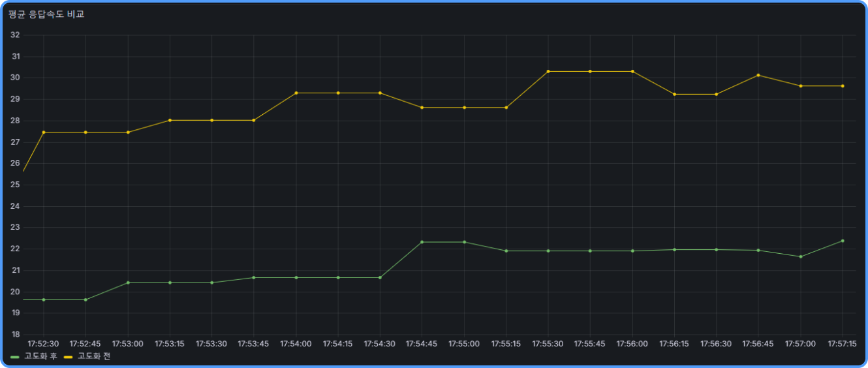Toggle the 고도화 전 legend series
Image resolution: width=868 pixels, height=368 pixels.
(x=94, y=356)
